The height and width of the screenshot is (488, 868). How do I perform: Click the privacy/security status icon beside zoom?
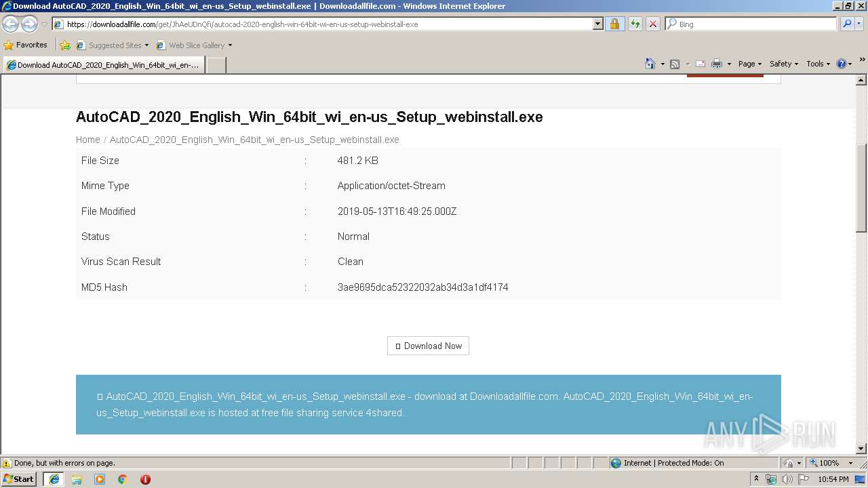click(788, 463)
